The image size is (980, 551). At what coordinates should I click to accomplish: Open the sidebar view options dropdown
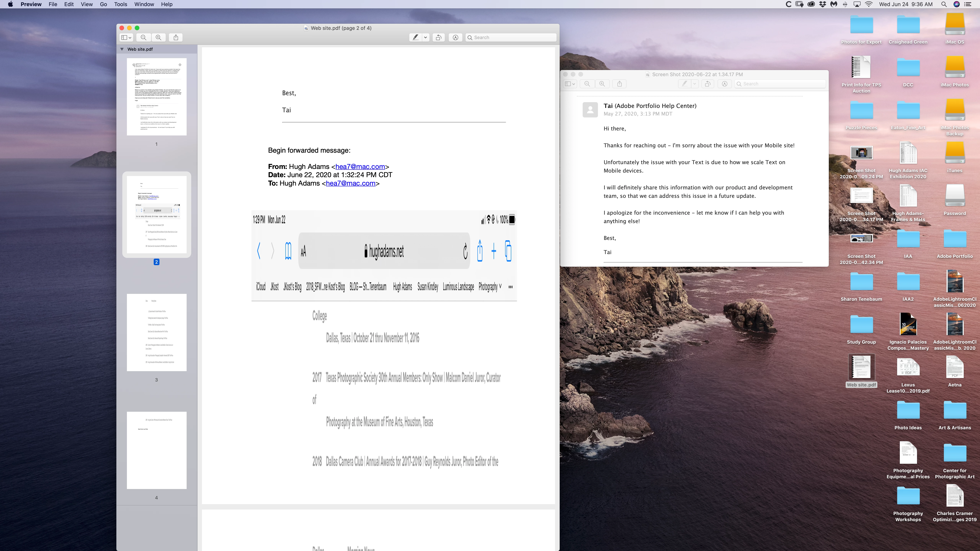pyautogui.click(x=126, y=37)
